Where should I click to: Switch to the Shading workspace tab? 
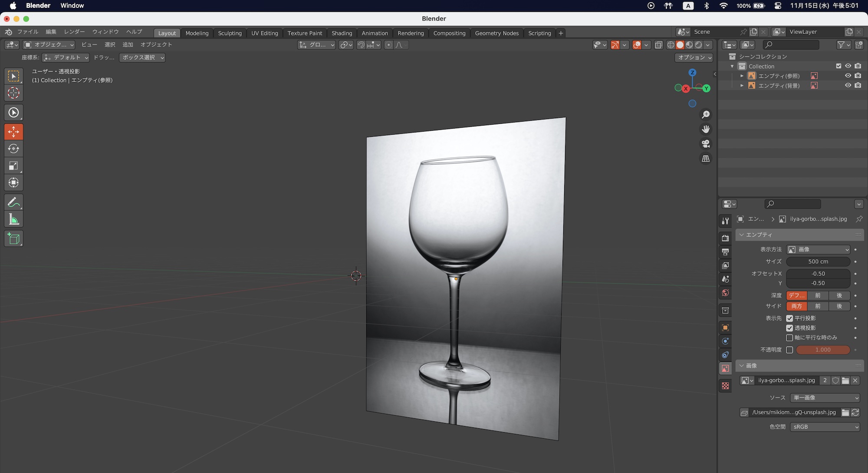pyautogui.click(x=342, y=33)
